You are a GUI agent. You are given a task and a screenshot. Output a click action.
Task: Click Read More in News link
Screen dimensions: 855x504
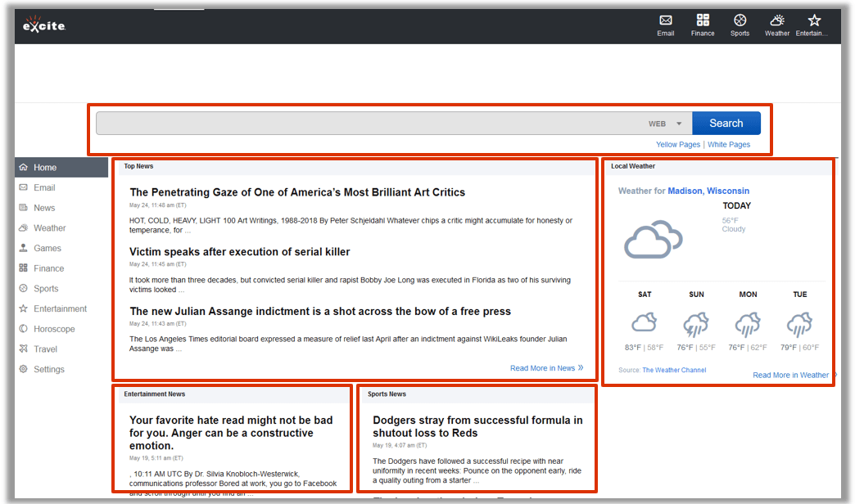pyautogui.click(x=545, y=368)
